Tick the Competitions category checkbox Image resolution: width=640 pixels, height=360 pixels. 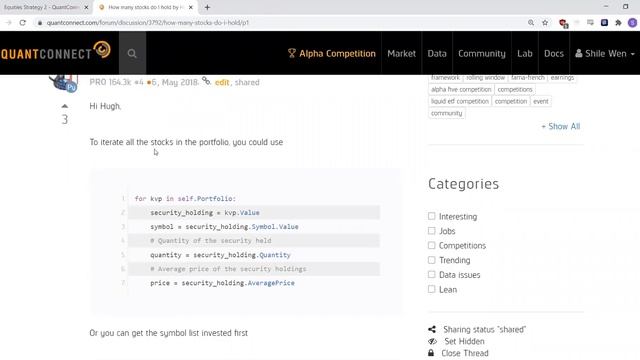(x=431, y=245)
